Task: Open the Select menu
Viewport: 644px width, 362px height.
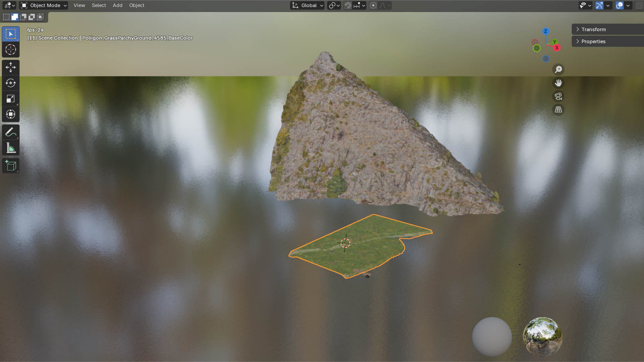Action: pyautogui.click(x=99, y=5)
